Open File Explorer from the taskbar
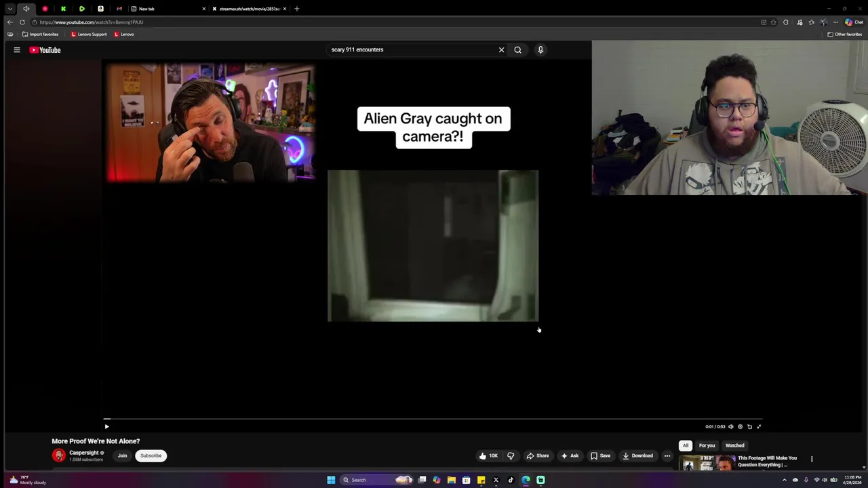Screen dimensions: 868x488 451,480
